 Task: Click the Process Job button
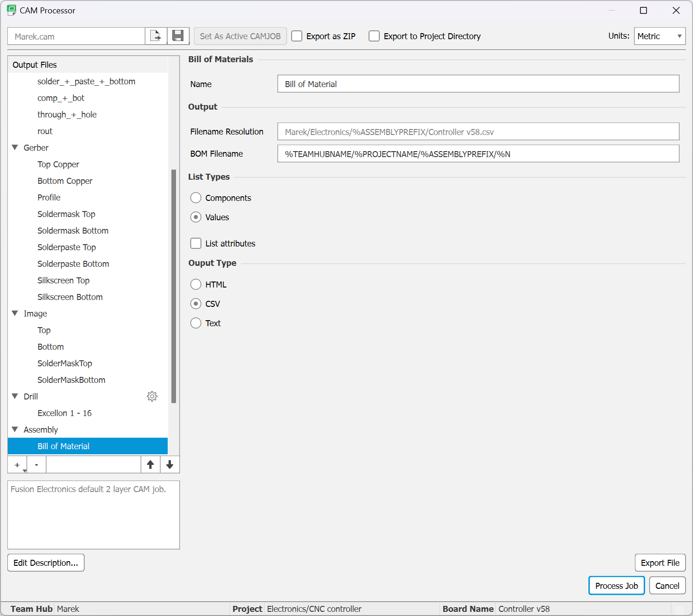tap(616, 586)
